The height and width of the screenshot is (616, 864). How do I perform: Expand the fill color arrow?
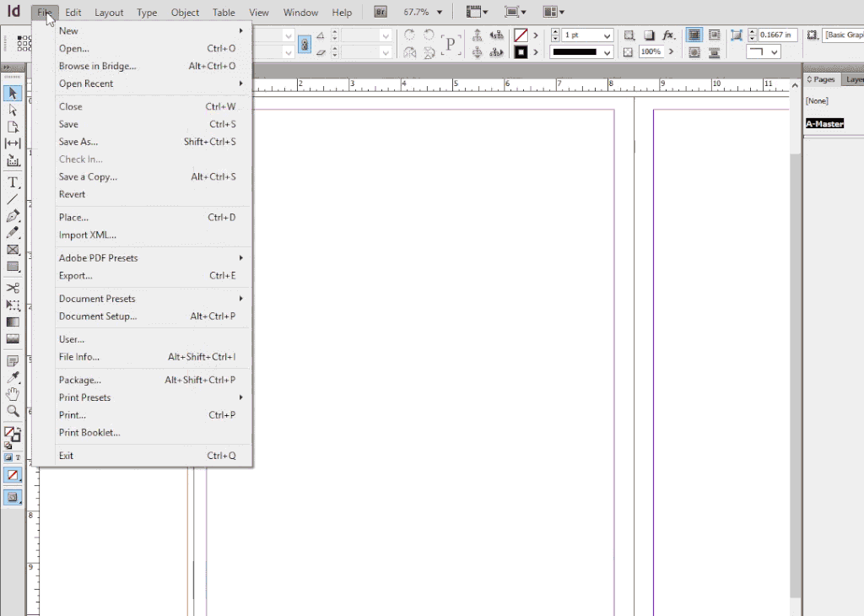click(535, 35)
